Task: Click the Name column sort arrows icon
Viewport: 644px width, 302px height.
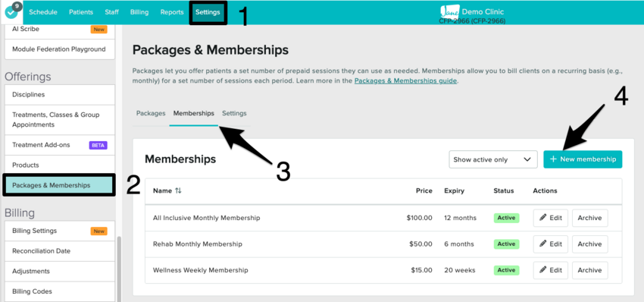Action: [x=178, y=191]
